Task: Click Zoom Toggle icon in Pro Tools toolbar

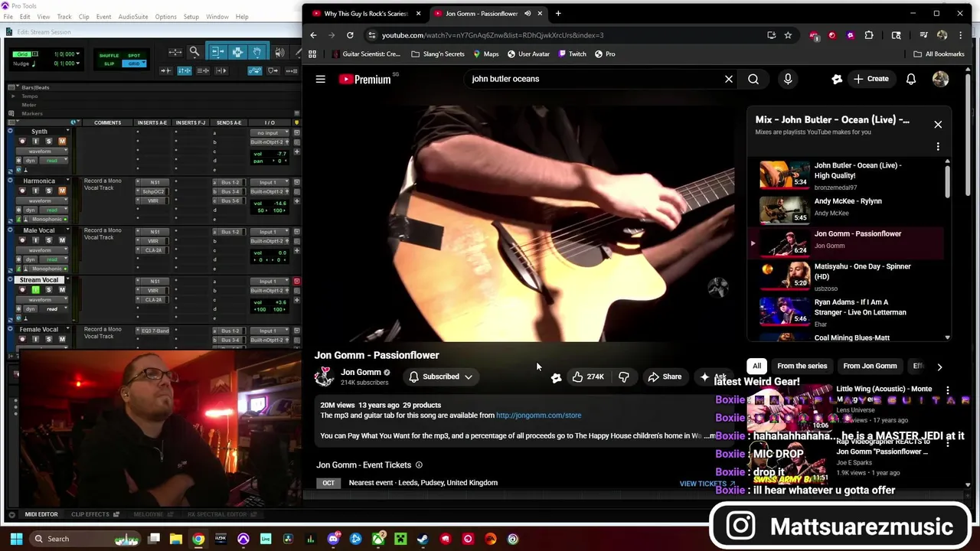Action: coord(175,52)
